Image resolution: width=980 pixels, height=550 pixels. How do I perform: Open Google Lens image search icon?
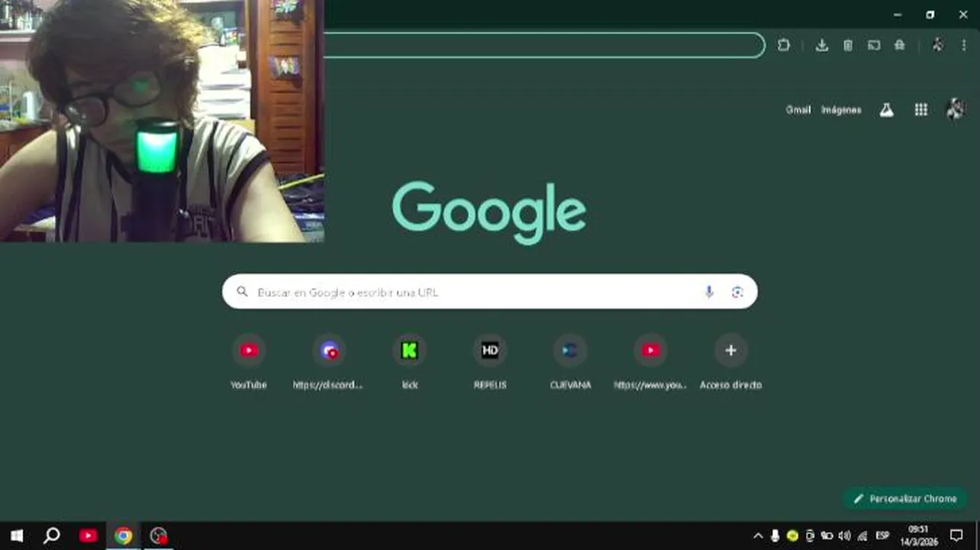[x=737, y=292]
